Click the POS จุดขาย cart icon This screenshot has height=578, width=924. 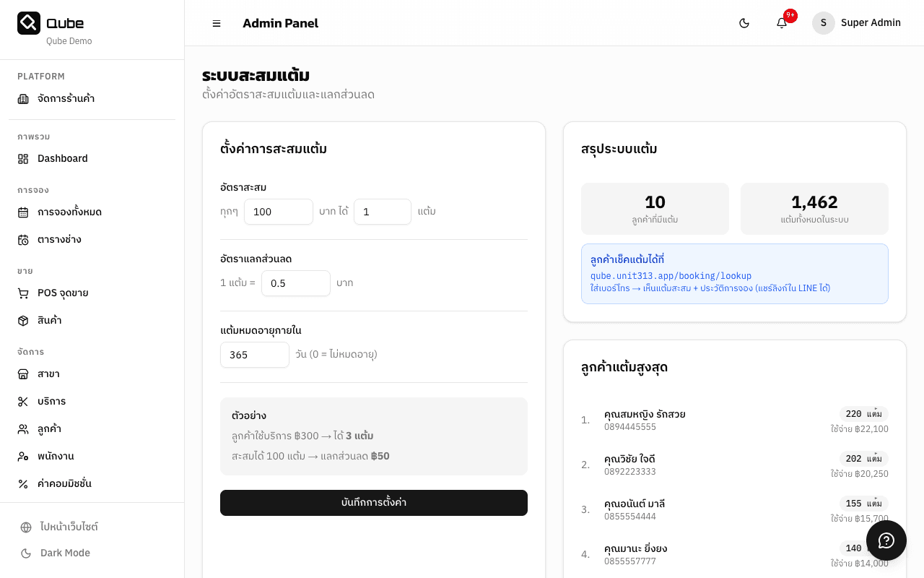pos(23,293)
